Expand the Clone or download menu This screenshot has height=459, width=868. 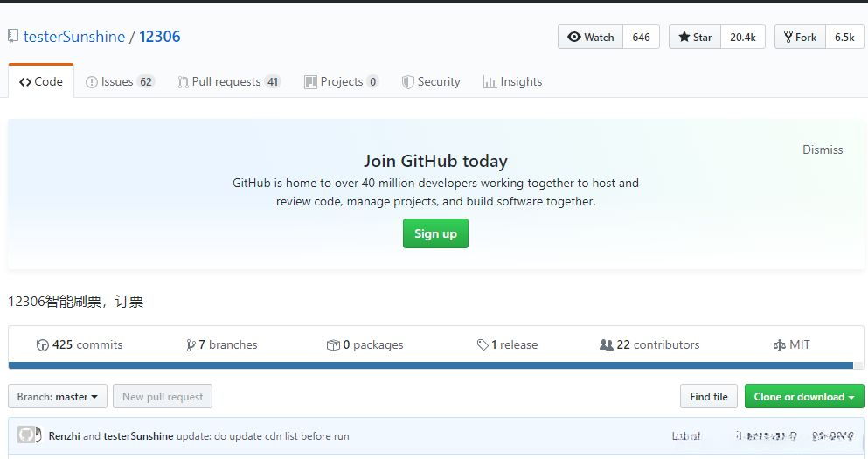coord(803,397)
